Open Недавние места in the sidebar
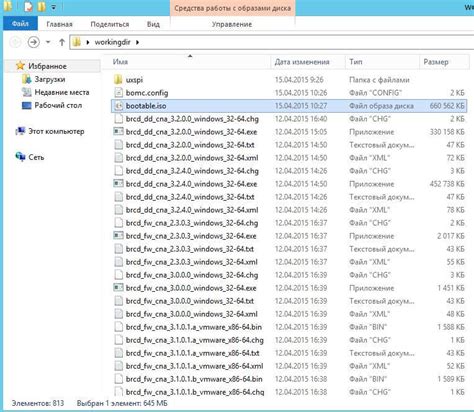Viewport: 474px width, 412px height. [62, 92]
